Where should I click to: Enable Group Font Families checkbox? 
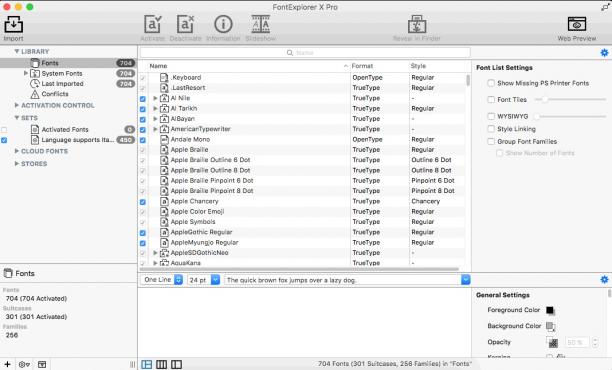pos(491,141)
